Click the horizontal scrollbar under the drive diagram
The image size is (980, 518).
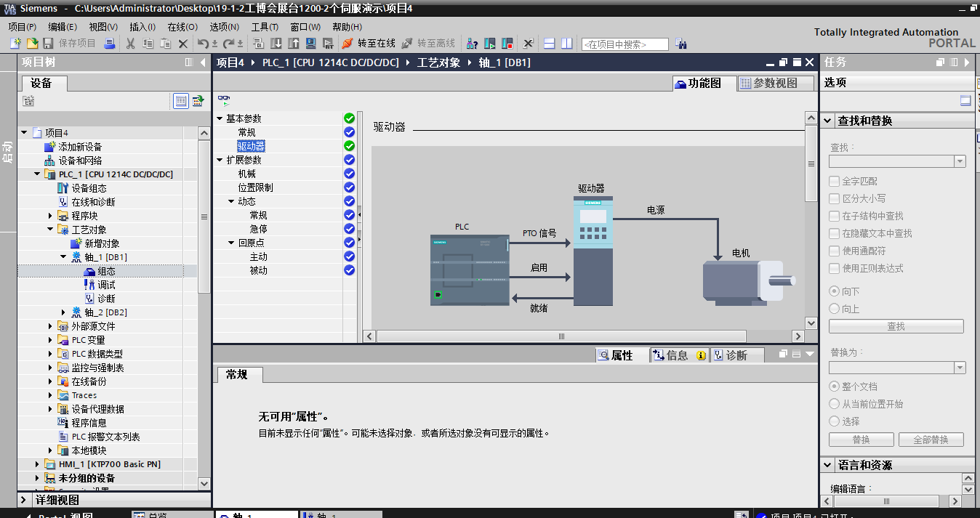click(561, 336)
